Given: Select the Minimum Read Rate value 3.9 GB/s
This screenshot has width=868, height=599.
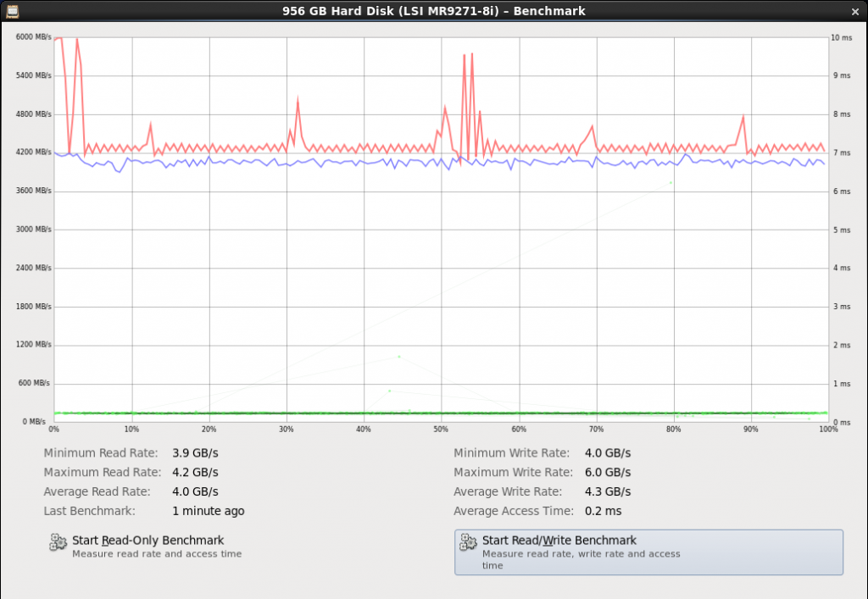Looking at the screenshot, I should [195, 453].
